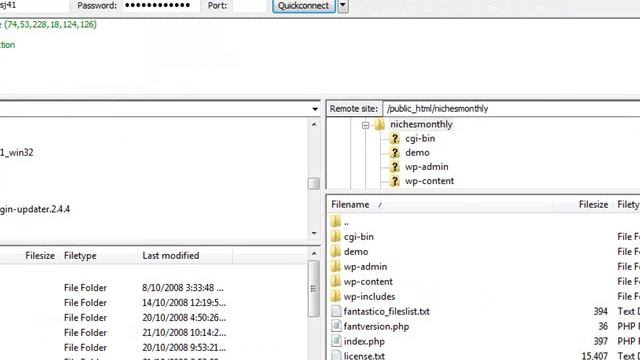Screen dimensions: 640x360
Task: Click the demo unknown-folder icon in tree
Action: (394, 153)
